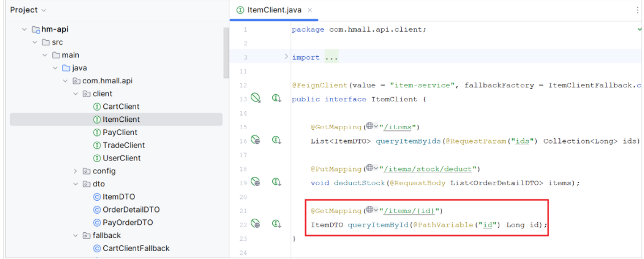The image size is (644, 259).
Task: Select the client package
Action: [102, 94]
